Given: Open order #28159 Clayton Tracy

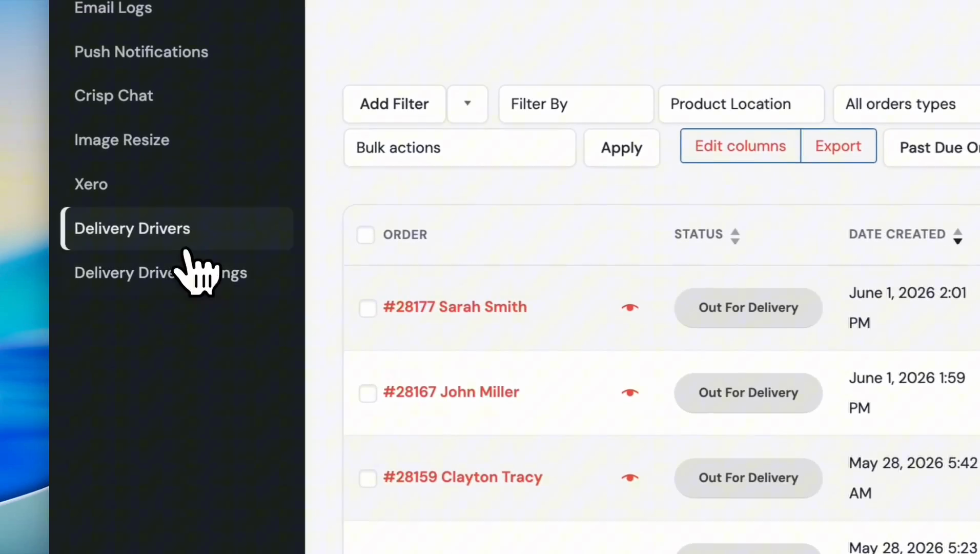Looking at the screenshot, I should [462, 477].
